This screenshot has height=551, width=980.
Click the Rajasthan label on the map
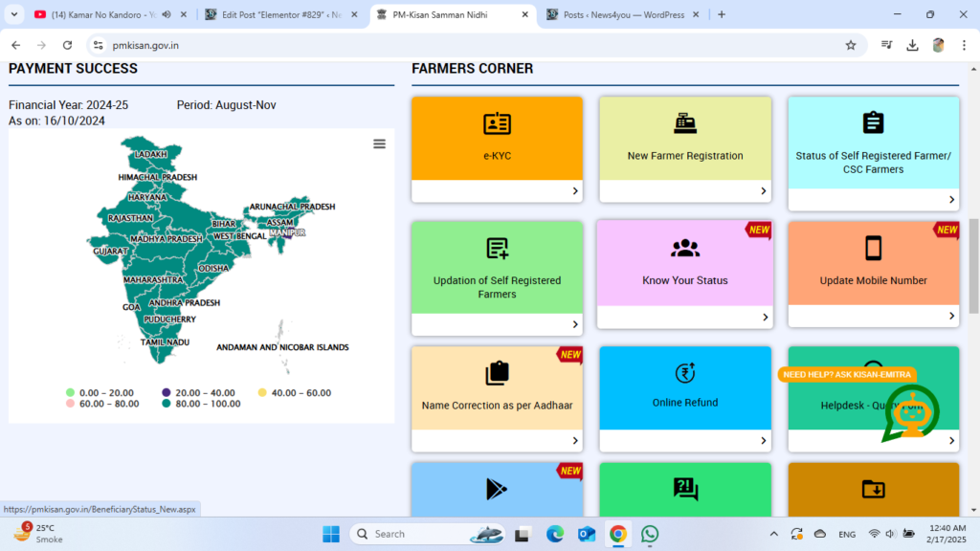point(130,218)
